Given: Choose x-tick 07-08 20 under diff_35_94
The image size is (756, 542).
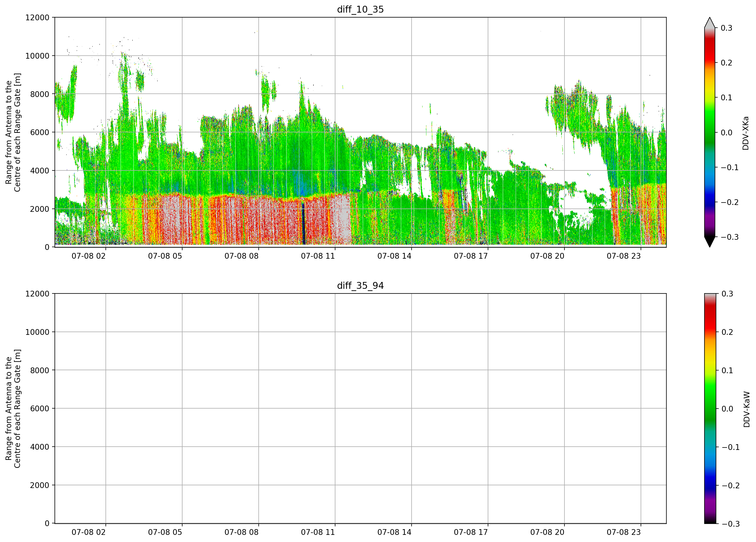Looking at the screenshot, I should [547, 532].
